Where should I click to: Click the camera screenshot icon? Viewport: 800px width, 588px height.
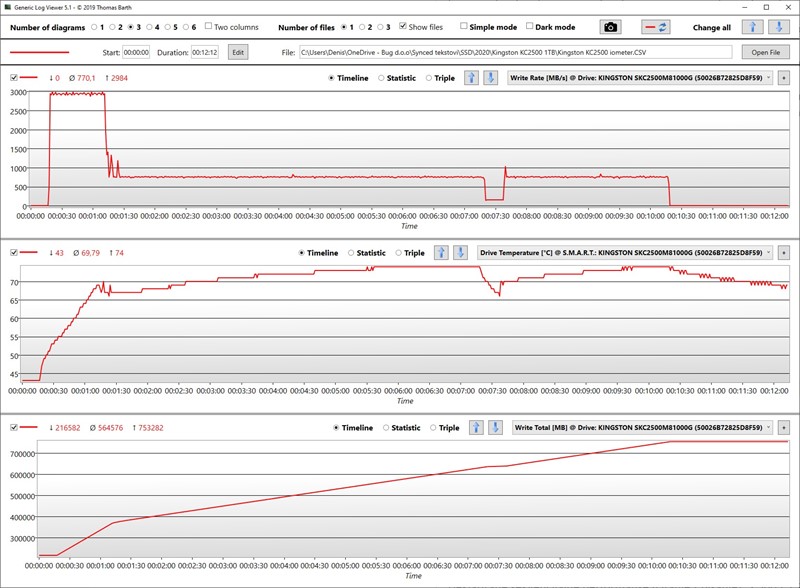(x=609, y=27)
